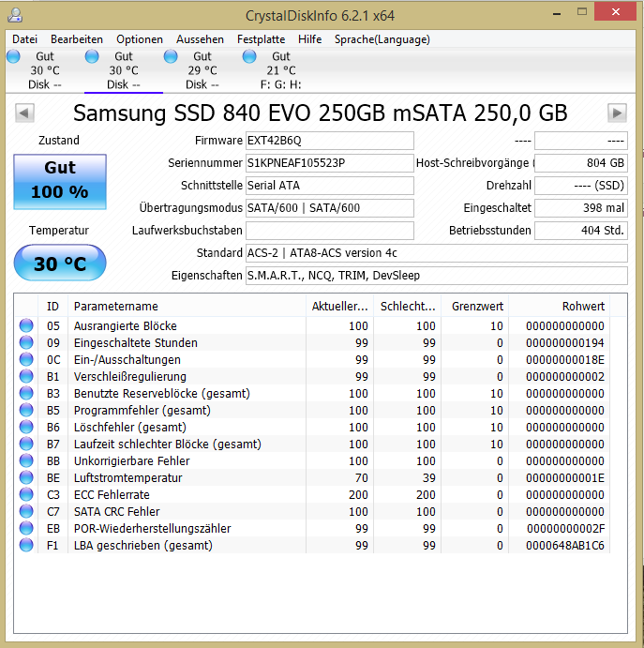Screen dimensions: 644x648
Task: Click the Seriennummer field S1KPNEAF105523P
Action: coord(330,163)
